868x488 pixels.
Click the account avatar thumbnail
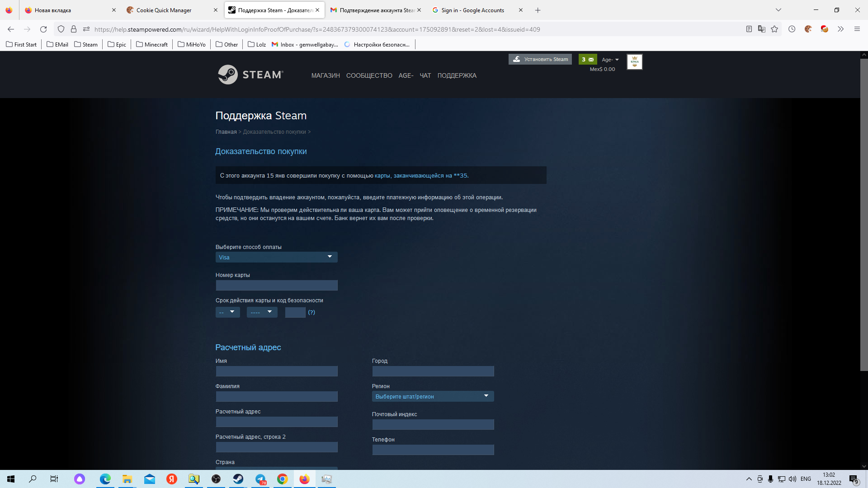click(634, 62)
